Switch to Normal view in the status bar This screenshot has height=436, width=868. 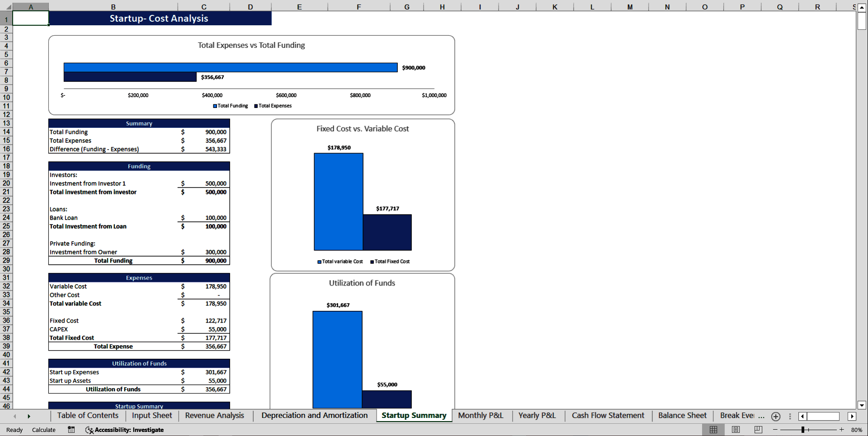714,430
